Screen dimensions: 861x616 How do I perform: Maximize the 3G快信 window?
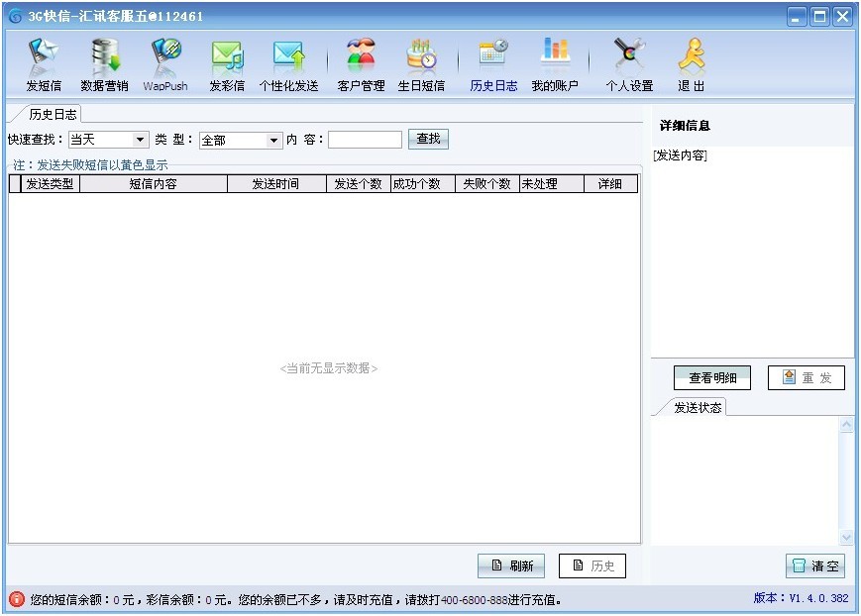coord(819,17)
